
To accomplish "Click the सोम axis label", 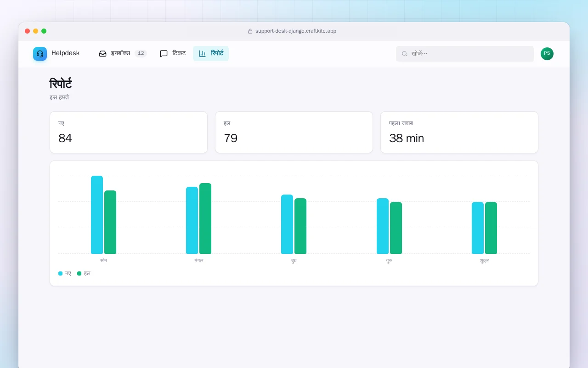I will pyautogui.click(x=103, y=261).
